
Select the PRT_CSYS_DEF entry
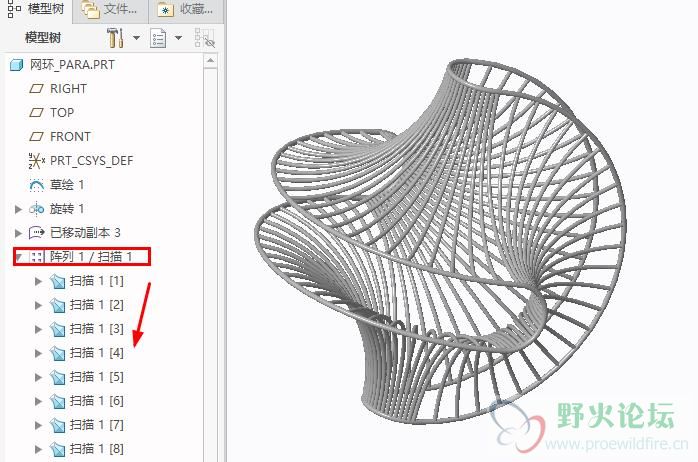tap(91, 161)
